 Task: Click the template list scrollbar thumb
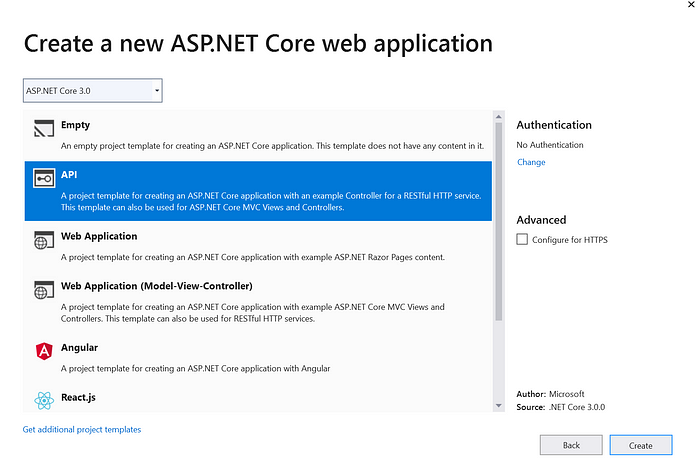coord(499,222)
